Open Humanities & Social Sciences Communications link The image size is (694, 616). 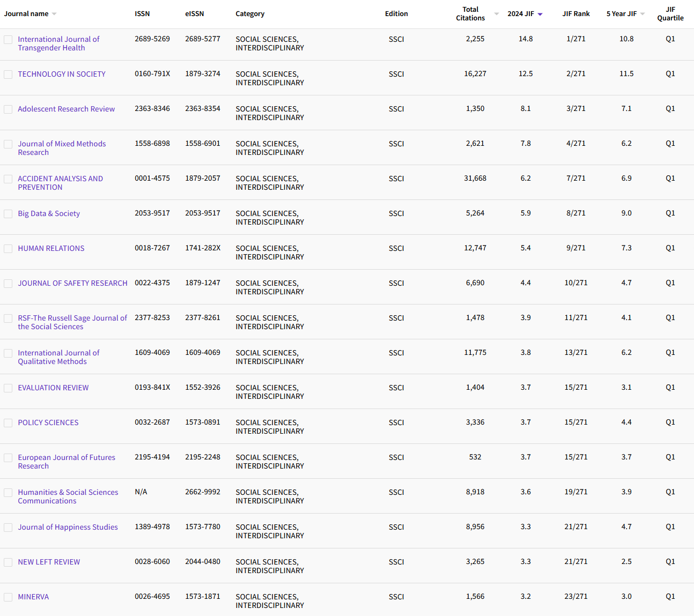click(68, 496)
